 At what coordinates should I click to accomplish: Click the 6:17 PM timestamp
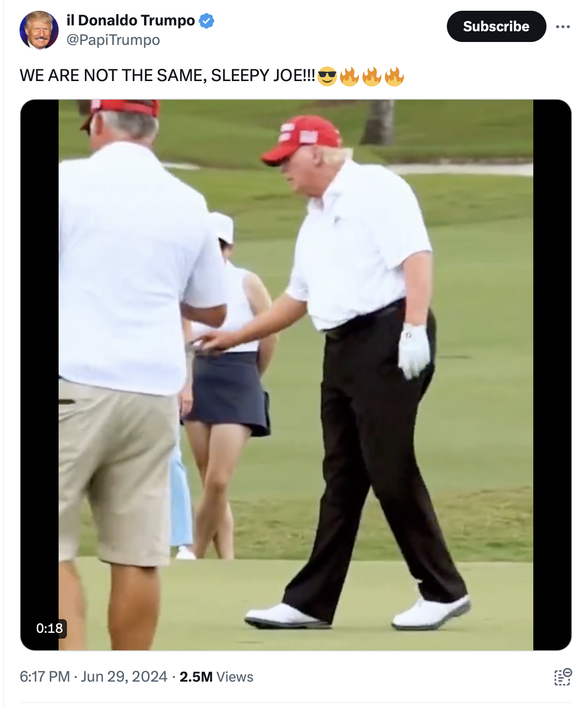[44, 677]
